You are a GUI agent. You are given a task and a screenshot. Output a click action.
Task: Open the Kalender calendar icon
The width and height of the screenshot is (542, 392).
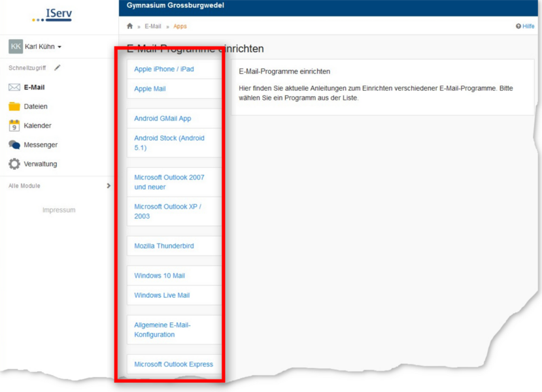[14, 125]
